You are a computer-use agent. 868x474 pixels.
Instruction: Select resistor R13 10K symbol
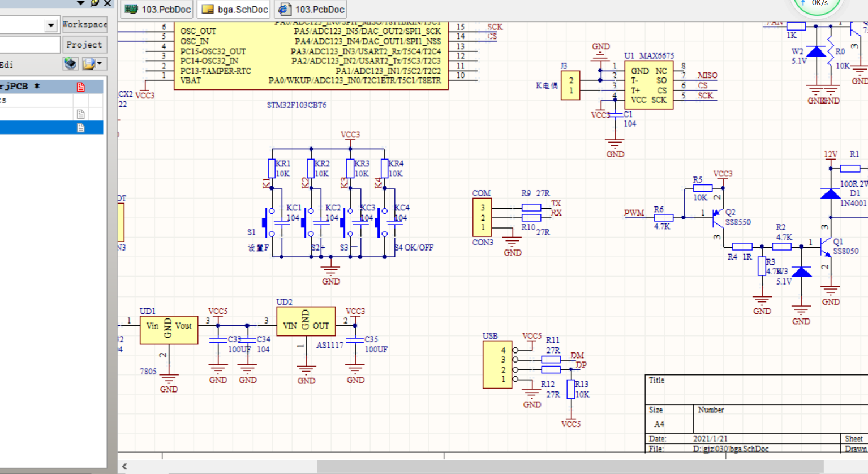coord(570,389)
